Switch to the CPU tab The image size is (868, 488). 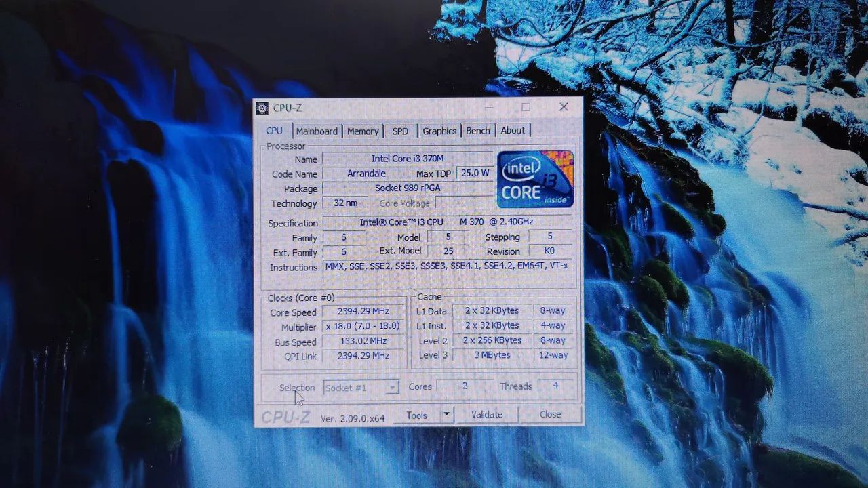(x=275, y=131)
